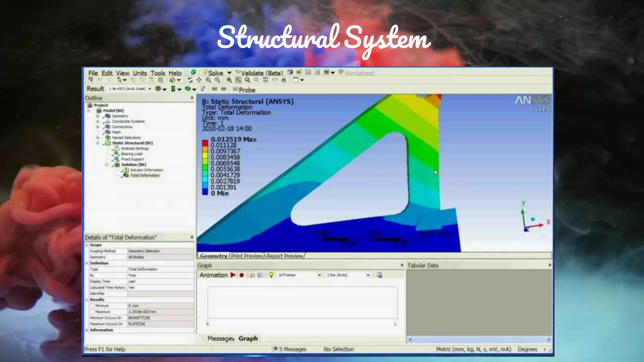Viewport: 644px width, 362px height.
Task: Open the Edit menu
Action: 107,73
